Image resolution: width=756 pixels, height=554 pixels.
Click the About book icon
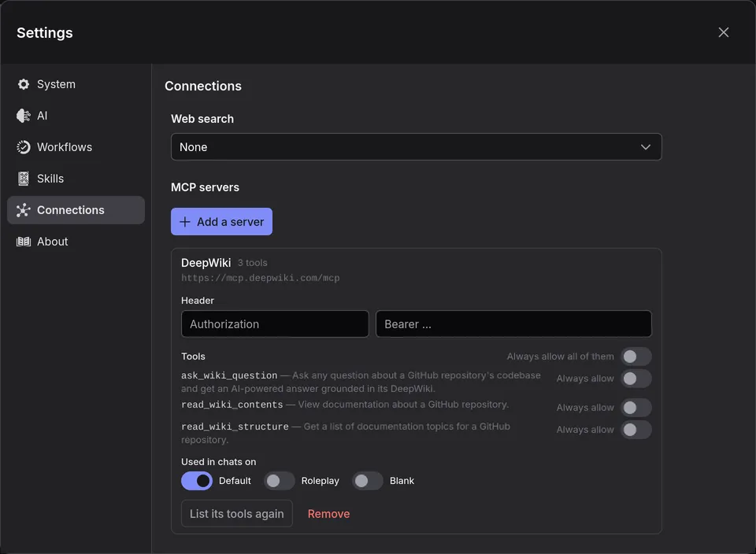pos(23,242)
